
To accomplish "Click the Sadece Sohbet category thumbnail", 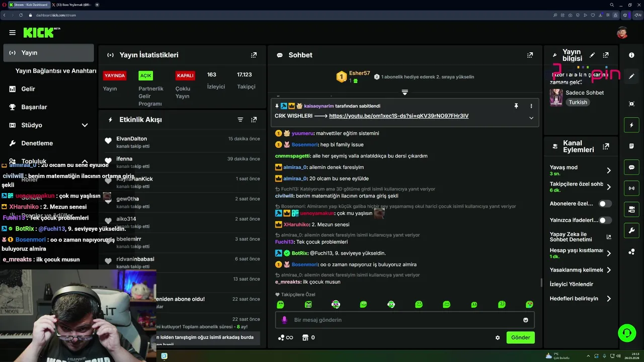I will pyautogui.click(x=556, y=97).
